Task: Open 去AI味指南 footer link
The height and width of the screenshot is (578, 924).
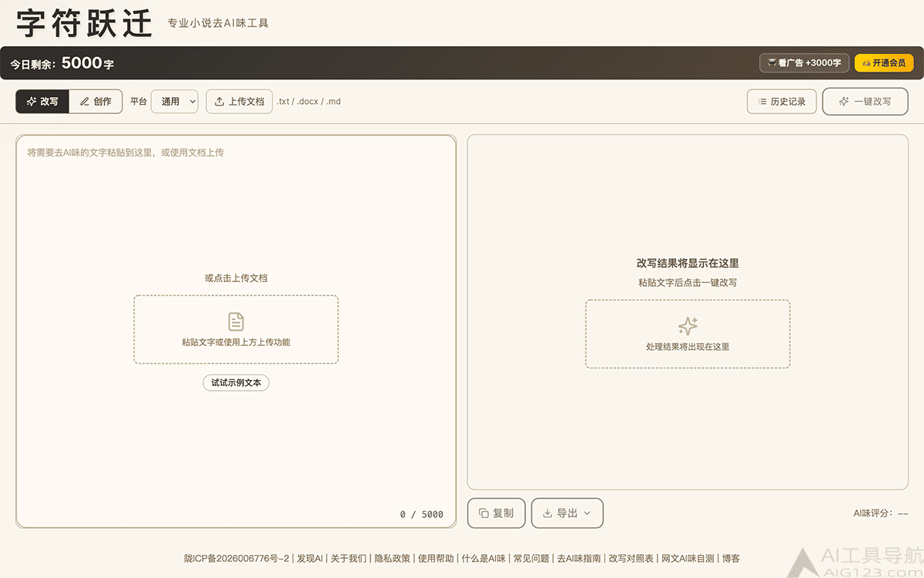Action: click(x=579, y=559)
